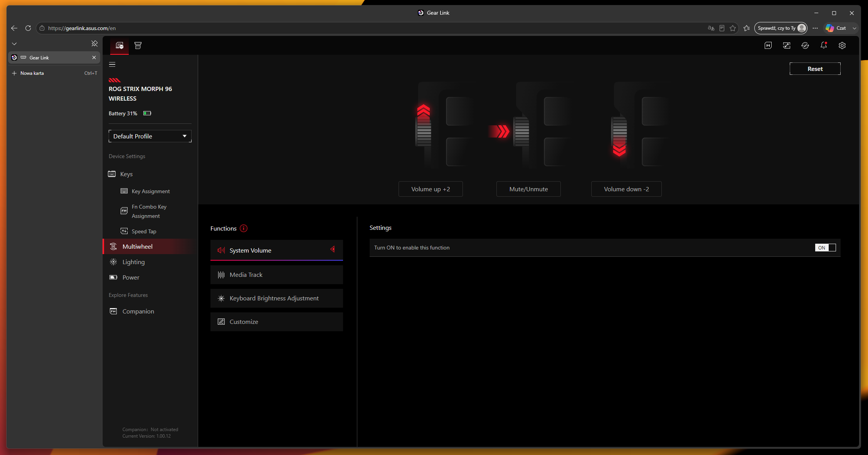Open the device list tab icon
Viewport: 868px width, 455px height.
(x=119, y=45)
